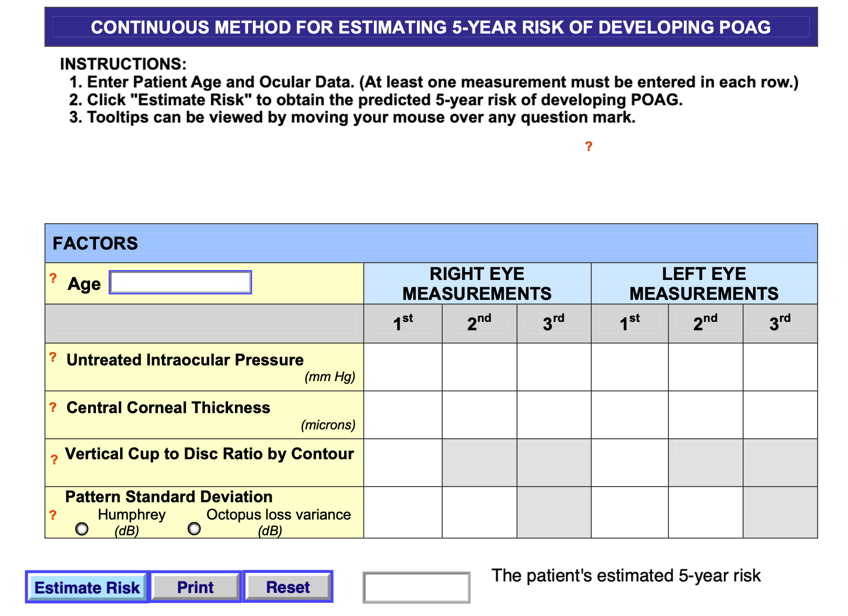Select the Octopus loss variance radio button
The width and height of the screenshot is (848, 616).
(x=194, y=528)
